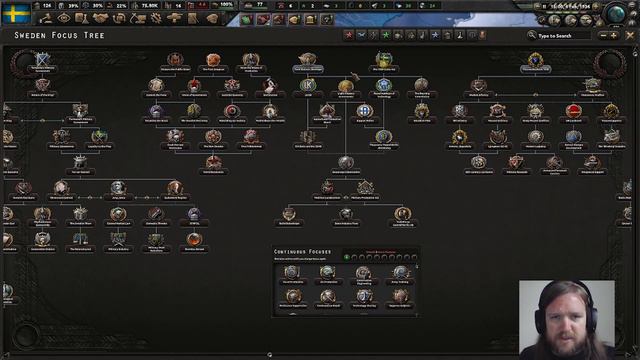The width and height of the screenshot is (640, 360).
Task: Select the Construction Engineering continuous focus
Action: 364,275
